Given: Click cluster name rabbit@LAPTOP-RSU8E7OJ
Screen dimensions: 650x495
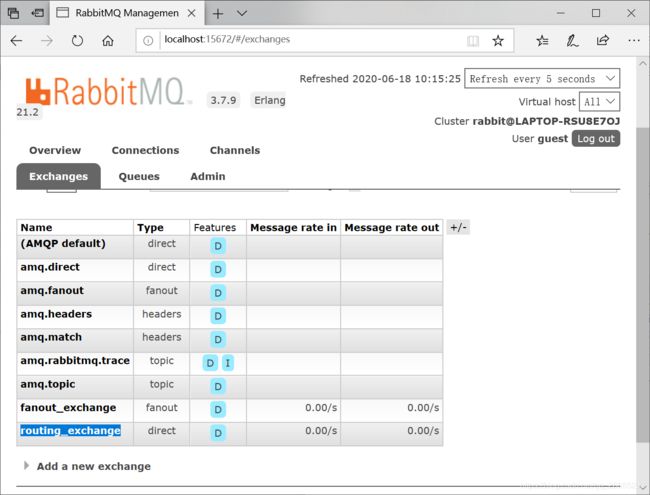Looking at the screenshot, I should (546, 121).
